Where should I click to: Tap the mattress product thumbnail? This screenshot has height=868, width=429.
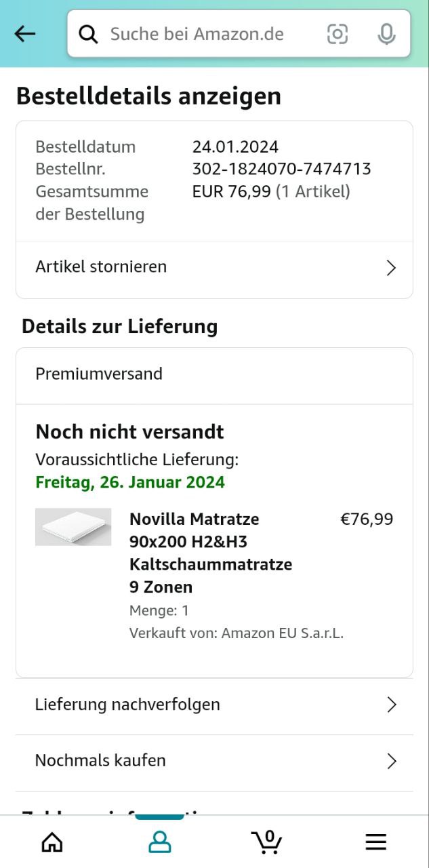pyautogui.click(x=73, y=527)
